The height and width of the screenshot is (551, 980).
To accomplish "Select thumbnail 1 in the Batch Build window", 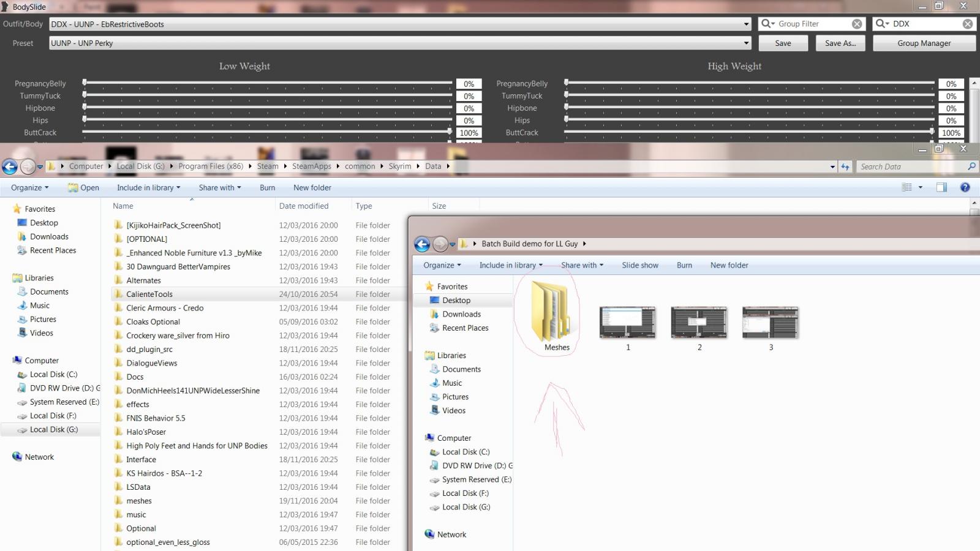I will coord(627,323).
